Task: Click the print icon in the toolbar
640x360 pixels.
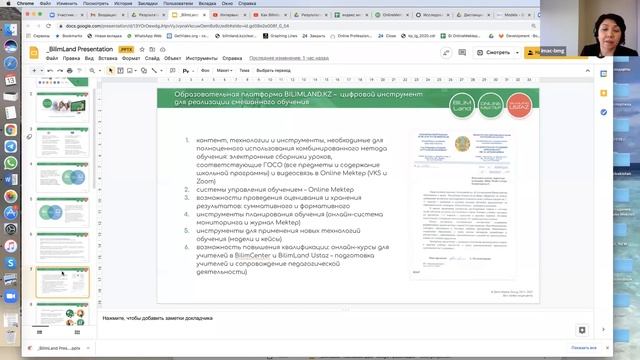Action: [70, 71]
